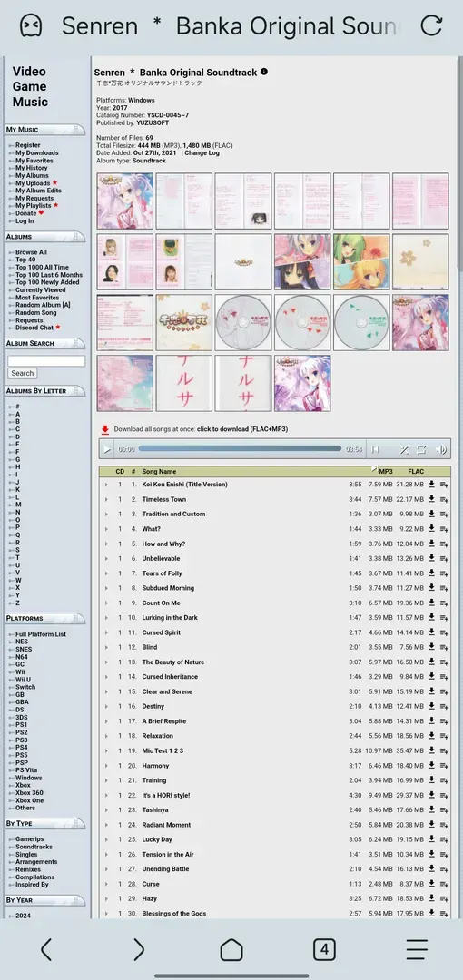The width and height of the screenshot is (463, 980).
Task: Go back using the browser back arrow
Action: (x=46, y=949)
